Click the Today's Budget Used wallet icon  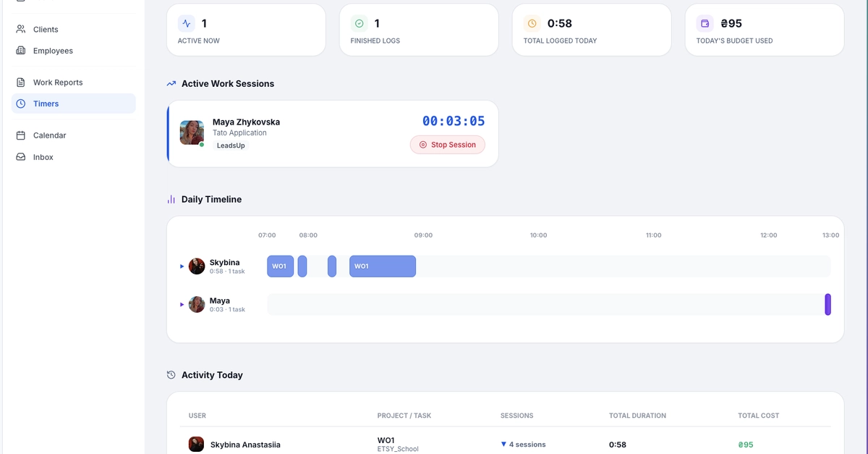pos(705,23)
